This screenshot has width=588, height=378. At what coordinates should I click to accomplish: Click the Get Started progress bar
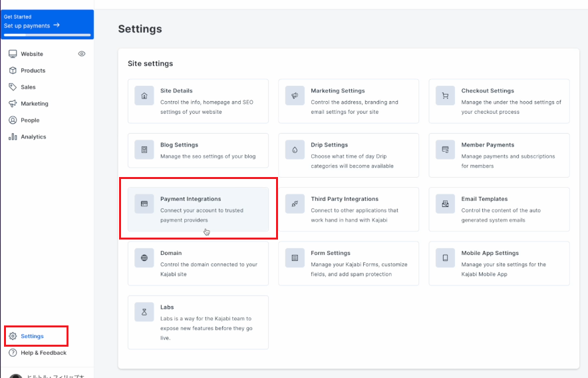coord(47,35)
